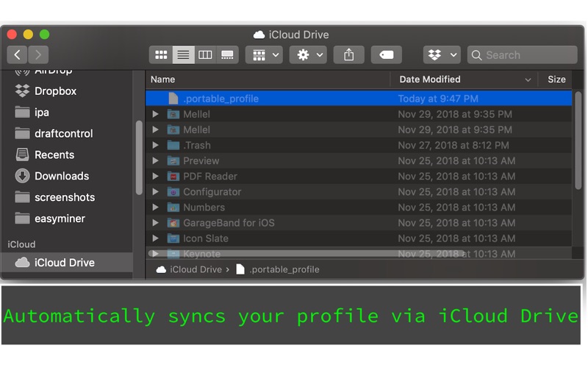Select the .portable_profile file
Screen dimensions: 588x368
(359, 99)
